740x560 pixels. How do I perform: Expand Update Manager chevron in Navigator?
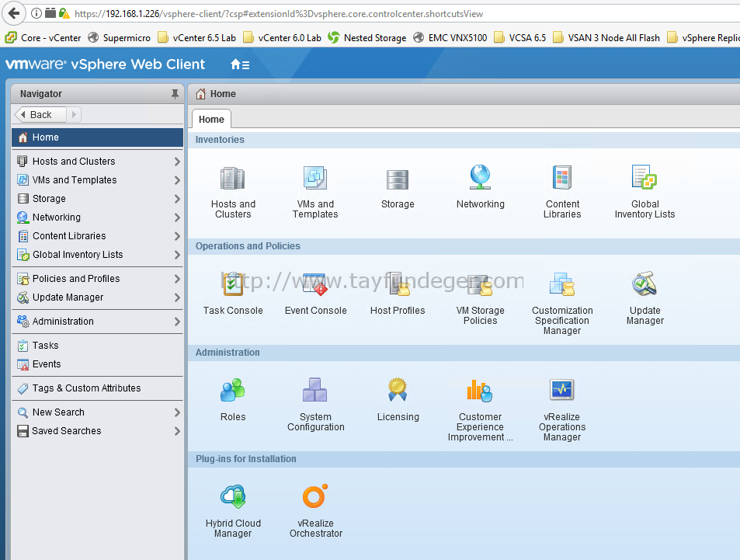(177, 297)
